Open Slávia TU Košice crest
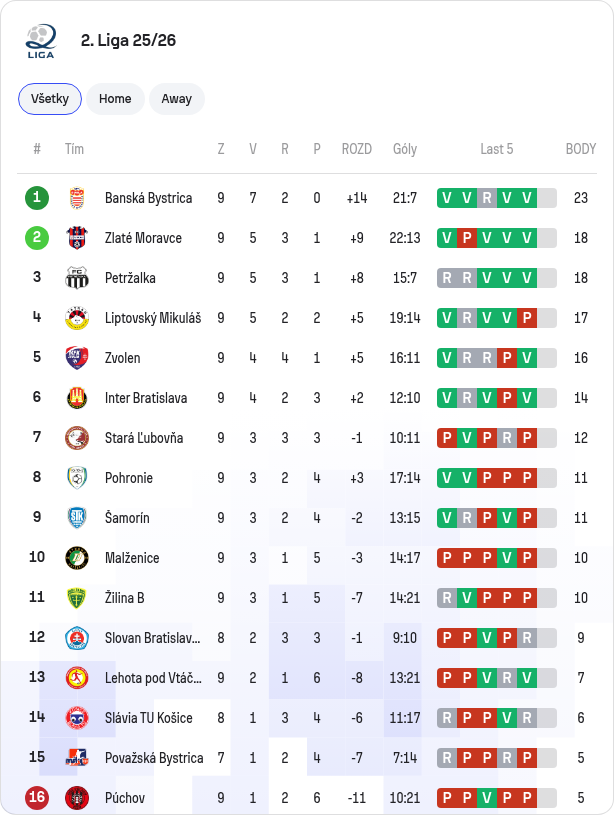 (77, 718)
